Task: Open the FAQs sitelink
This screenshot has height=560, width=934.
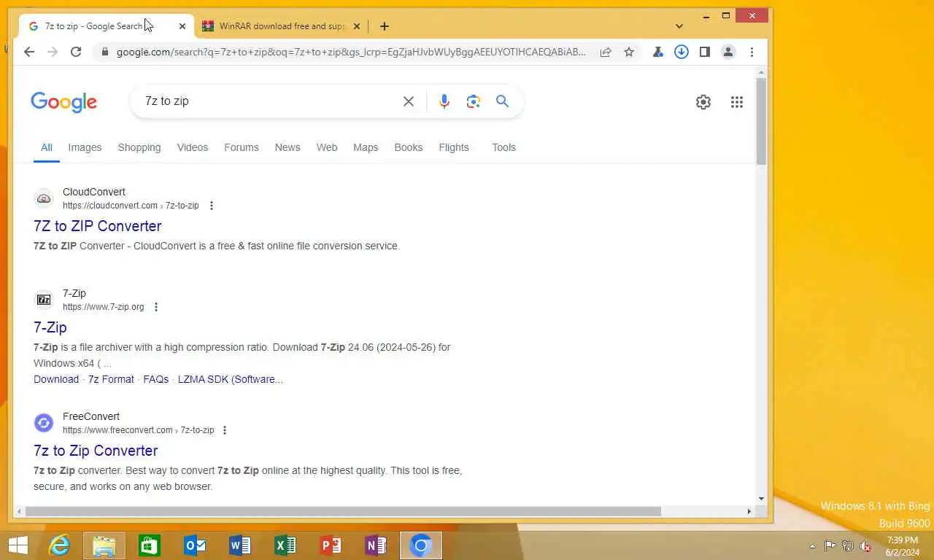Action: tap(156, 379)
